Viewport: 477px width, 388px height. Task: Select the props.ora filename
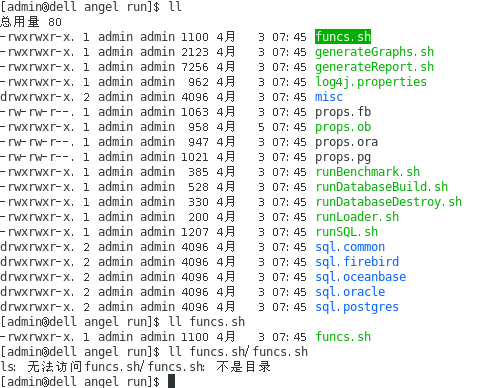click(347, 142)
